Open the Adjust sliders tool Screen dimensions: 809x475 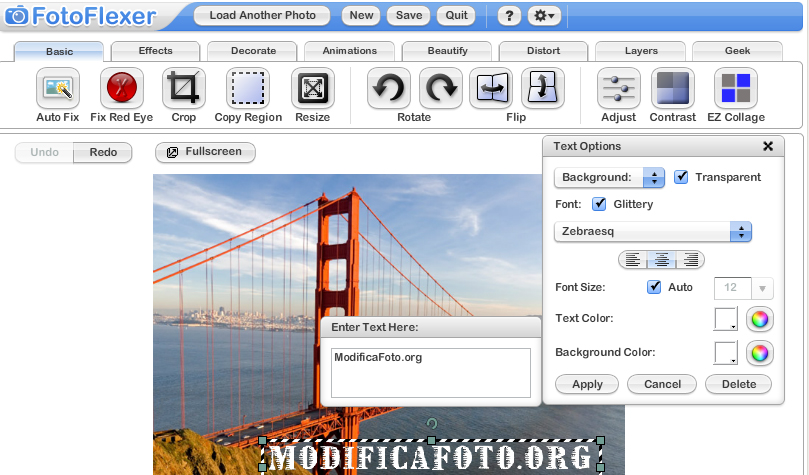pyautogui.click(x=619, y=89)
